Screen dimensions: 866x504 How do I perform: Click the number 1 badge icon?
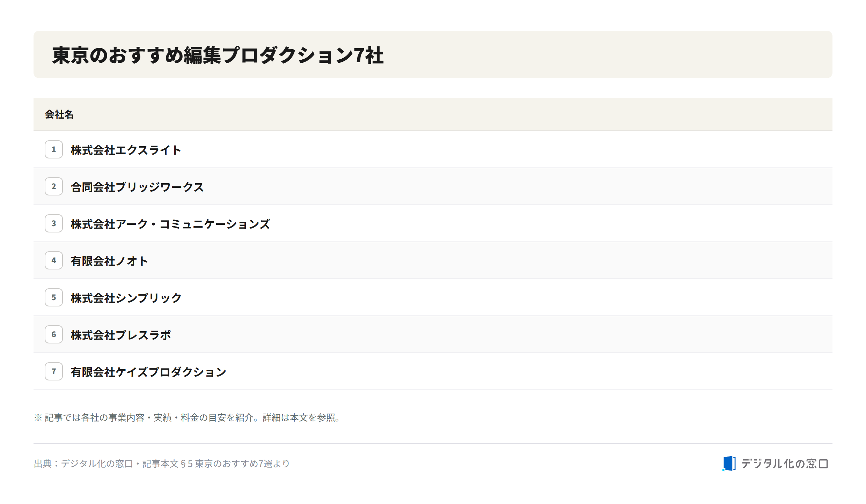pyautogui.click(x=54, y=149)
